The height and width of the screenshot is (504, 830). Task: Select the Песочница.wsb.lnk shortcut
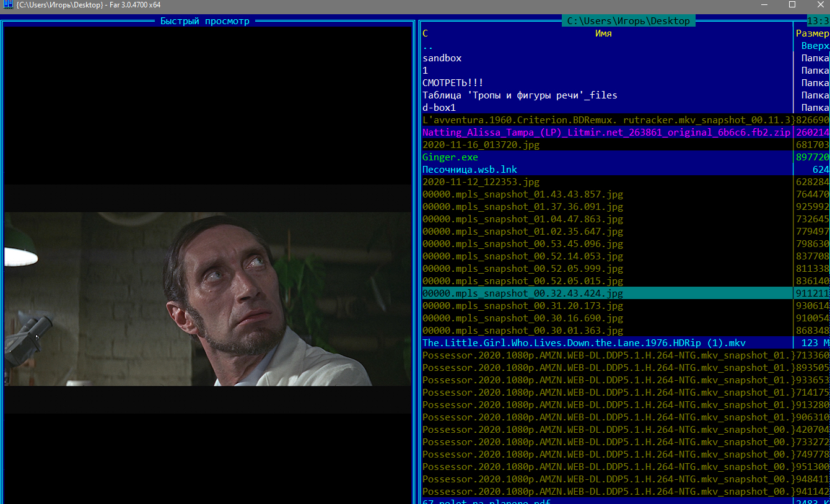pyautogui.click(x=470, y=170)
